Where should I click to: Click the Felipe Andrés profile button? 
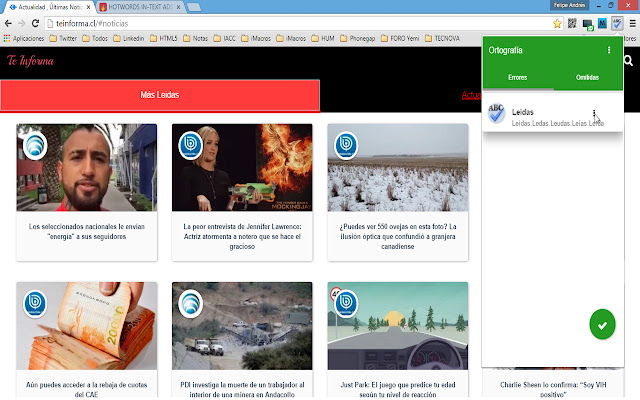coord(569,5)
